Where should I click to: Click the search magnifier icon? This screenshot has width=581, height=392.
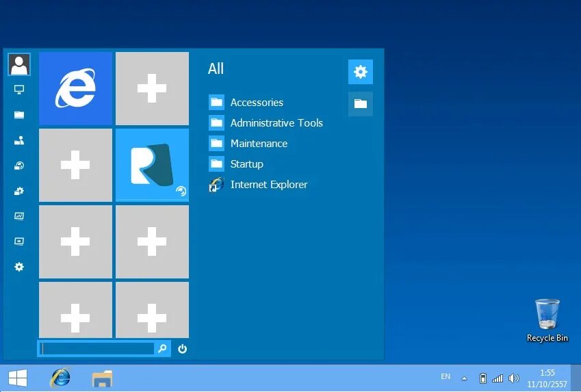coord(162,349)
